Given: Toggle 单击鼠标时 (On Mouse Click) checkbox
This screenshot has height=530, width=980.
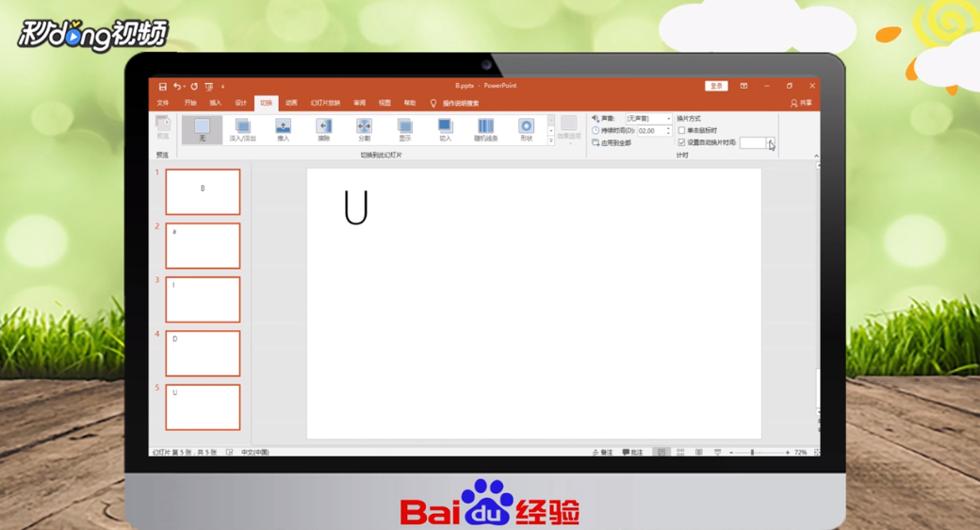Looking at the screenshot, I should point(681,130).
